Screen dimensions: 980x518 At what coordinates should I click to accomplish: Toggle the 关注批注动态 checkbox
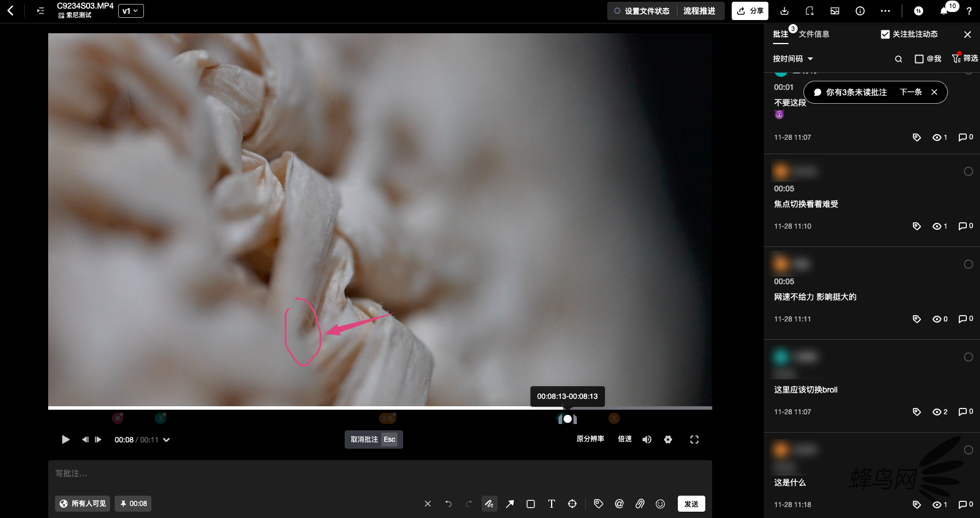point(885,34)
